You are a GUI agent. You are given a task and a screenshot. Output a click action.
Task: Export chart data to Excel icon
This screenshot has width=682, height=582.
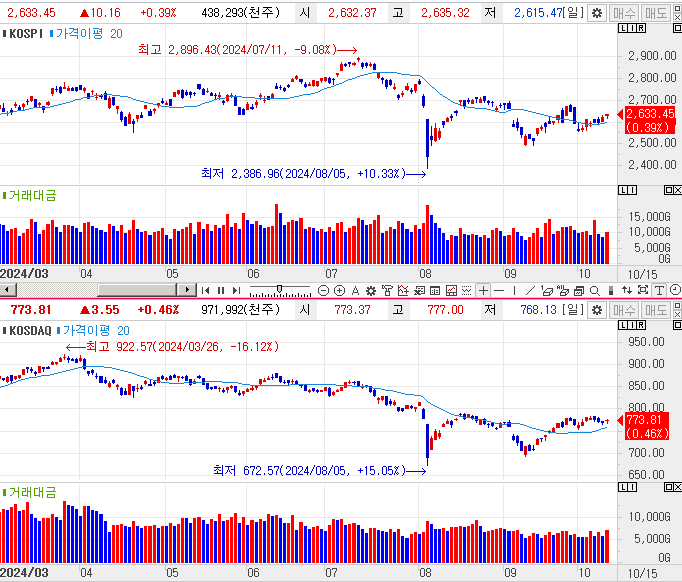(419, 291)
